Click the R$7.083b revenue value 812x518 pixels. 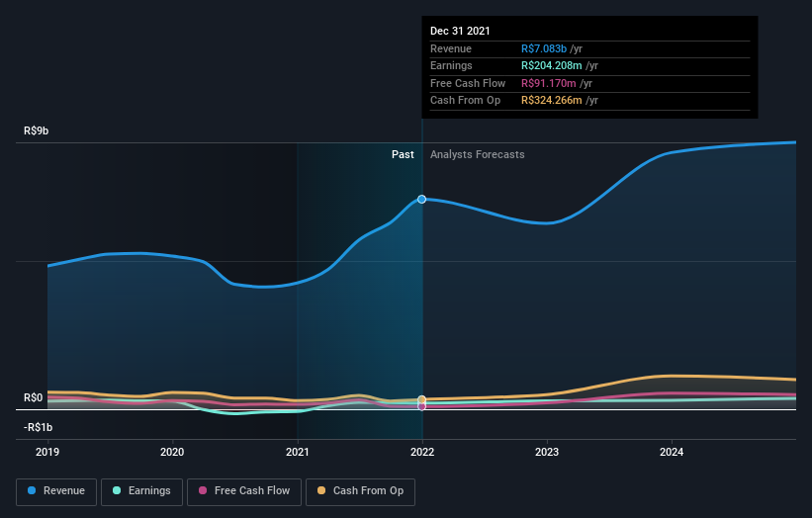(544, 48)
